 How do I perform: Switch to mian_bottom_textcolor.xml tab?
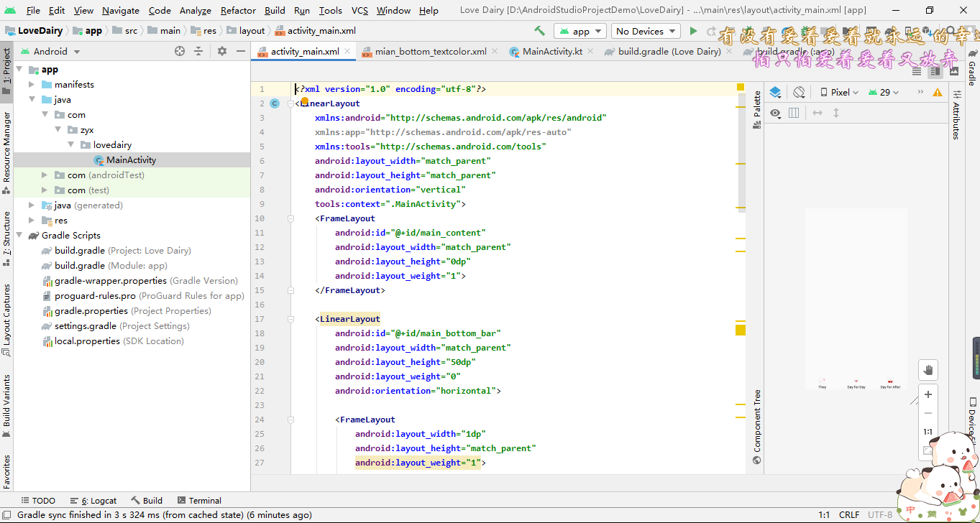coord(430,51)
